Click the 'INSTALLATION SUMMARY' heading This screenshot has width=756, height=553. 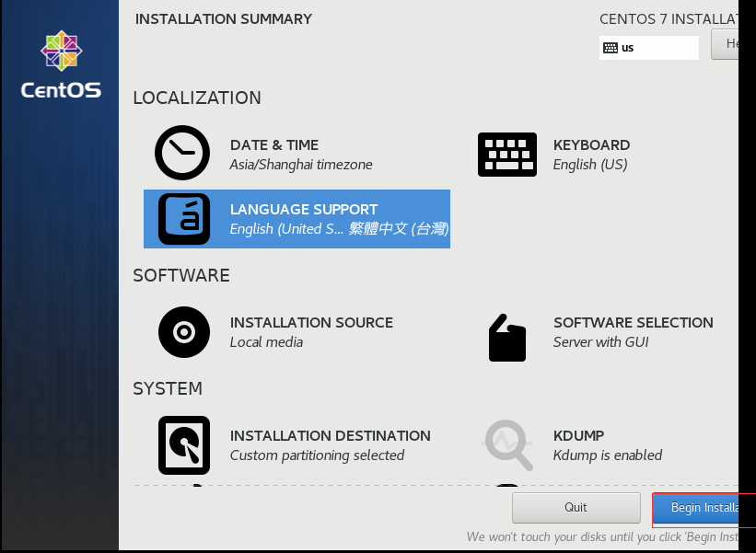(x=224, y=18)
